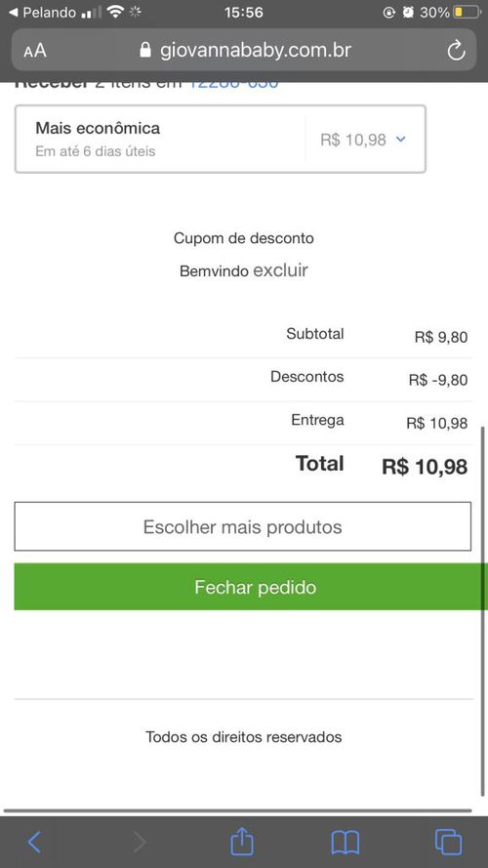This screenshot has width=488, height=868.
Task: Click the blue postal code link
Action: coord(234,85)
